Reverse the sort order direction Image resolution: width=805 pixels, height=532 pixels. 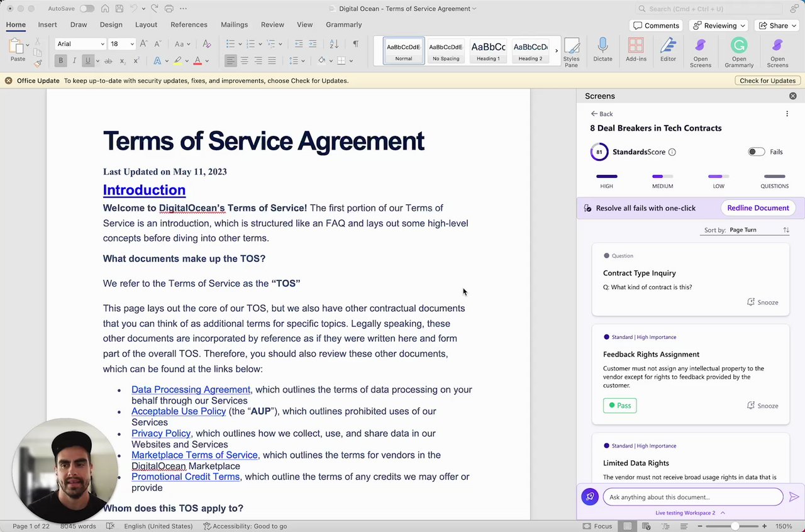(x=786, y=230)
